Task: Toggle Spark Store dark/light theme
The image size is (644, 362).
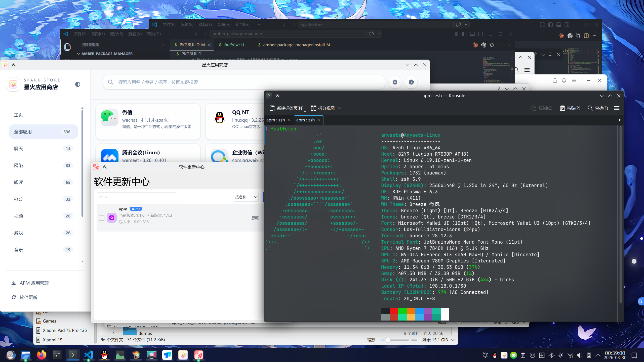Action: pos(78,84)
